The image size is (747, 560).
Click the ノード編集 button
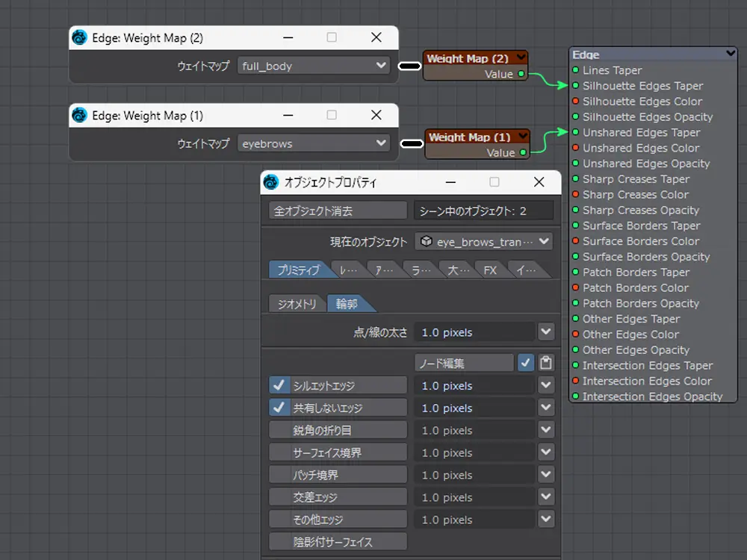pyautogui.click(x=464, y=363)
